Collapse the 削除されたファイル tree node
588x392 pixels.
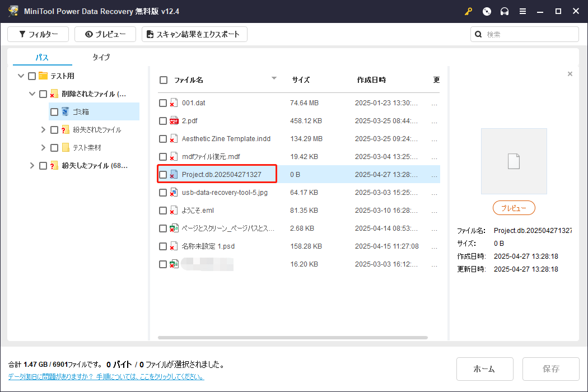[32, 94]
